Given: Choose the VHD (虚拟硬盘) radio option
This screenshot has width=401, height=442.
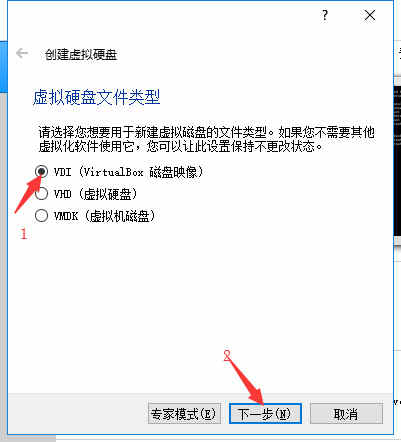Looking at the screenshot, I should click(x=41, y=194).
